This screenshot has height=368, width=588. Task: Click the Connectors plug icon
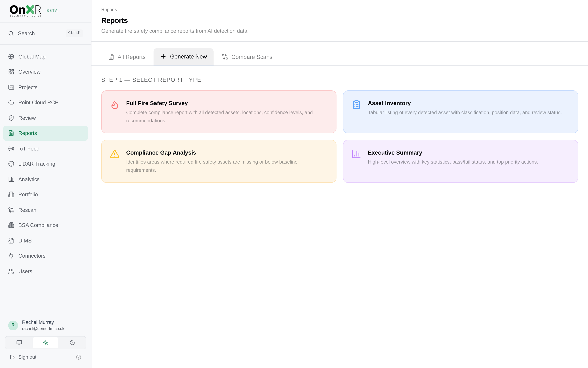pyautogui.click(x=11, y=256)
